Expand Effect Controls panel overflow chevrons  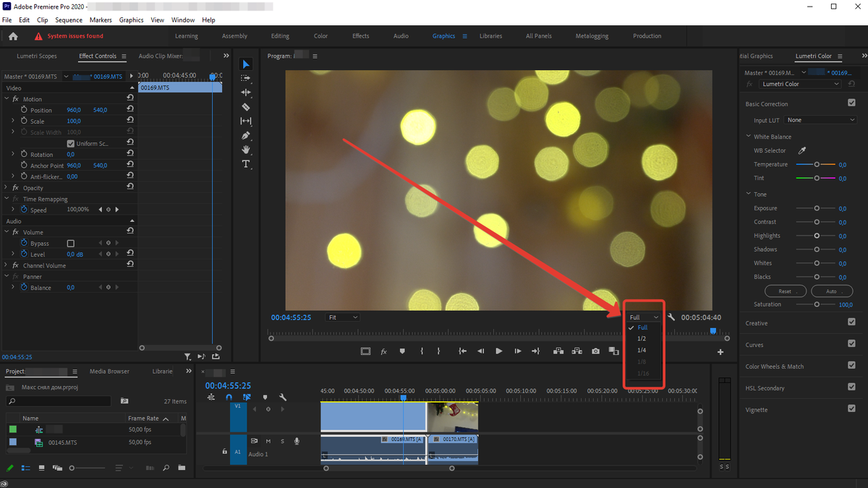[226, 56]
